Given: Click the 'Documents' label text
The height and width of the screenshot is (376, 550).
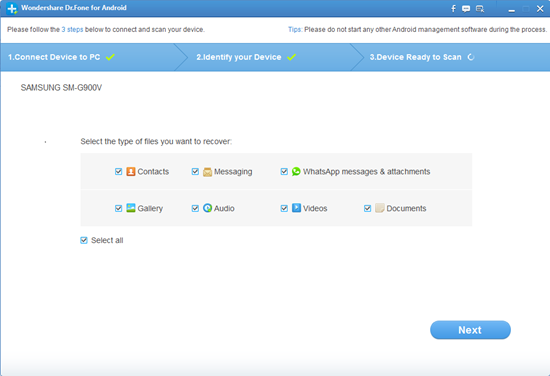Looking at the screenshot, I should 406,208.
